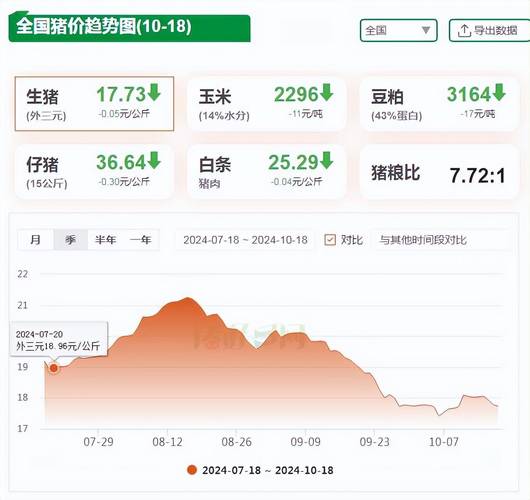The width and height of the screenshot is (530, 500).
Task: Click the upload icon in 导出数据
Action: coord(464,31)
